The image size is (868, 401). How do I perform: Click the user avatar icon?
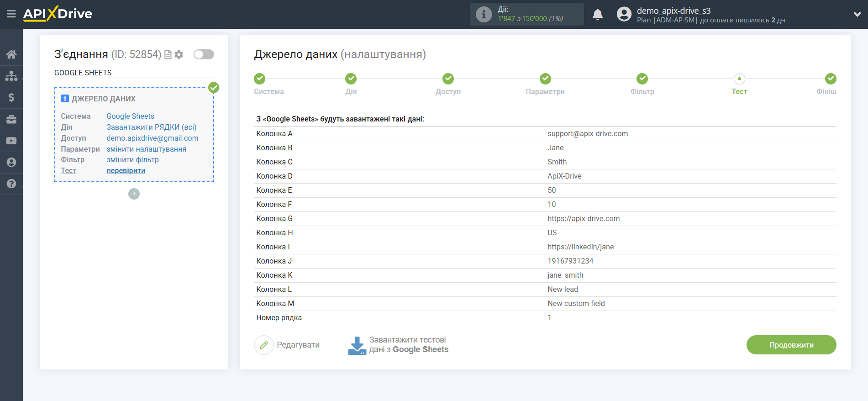(624, 14)
